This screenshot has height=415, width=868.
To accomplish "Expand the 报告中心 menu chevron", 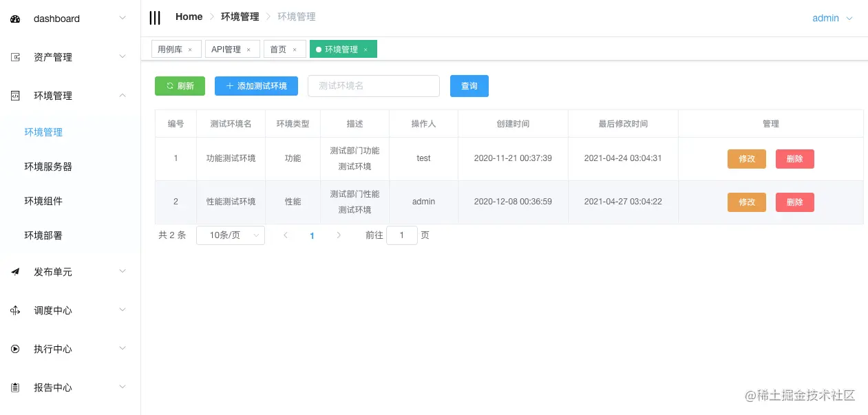I will coord(123,387).
